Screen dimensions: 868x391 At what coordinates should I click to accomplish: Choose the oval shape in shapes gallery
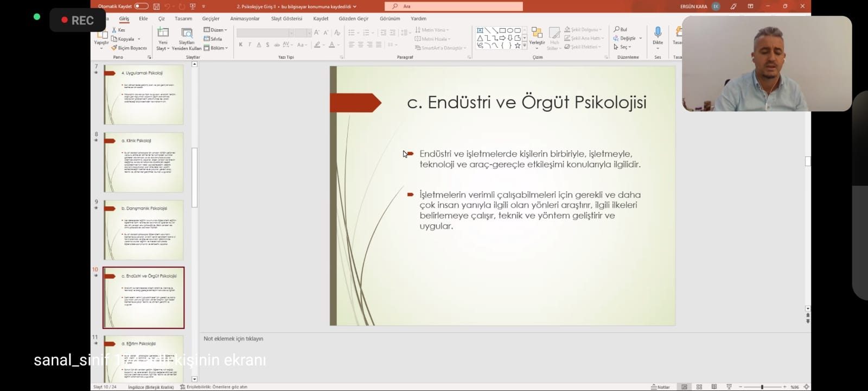click(x=510, y=30)
